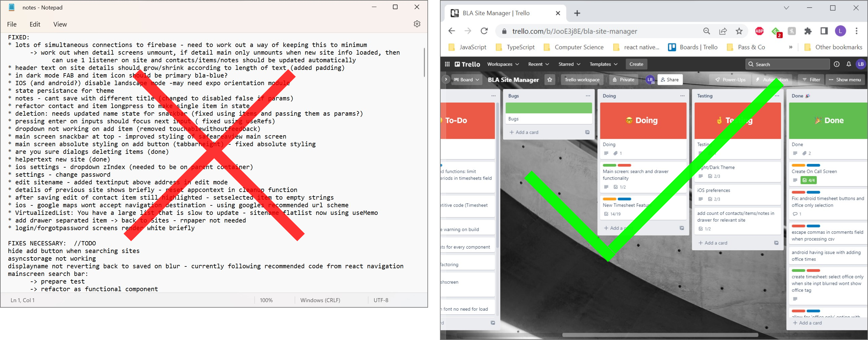Open escape commas in comments card
Viewport: 868px width, 340px height.
828,233
